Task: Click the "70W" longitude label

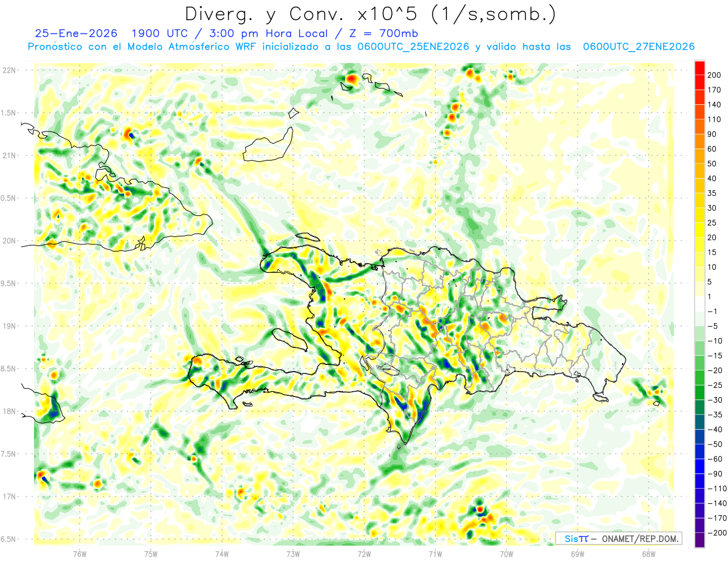Action: [x=507, y=553]
